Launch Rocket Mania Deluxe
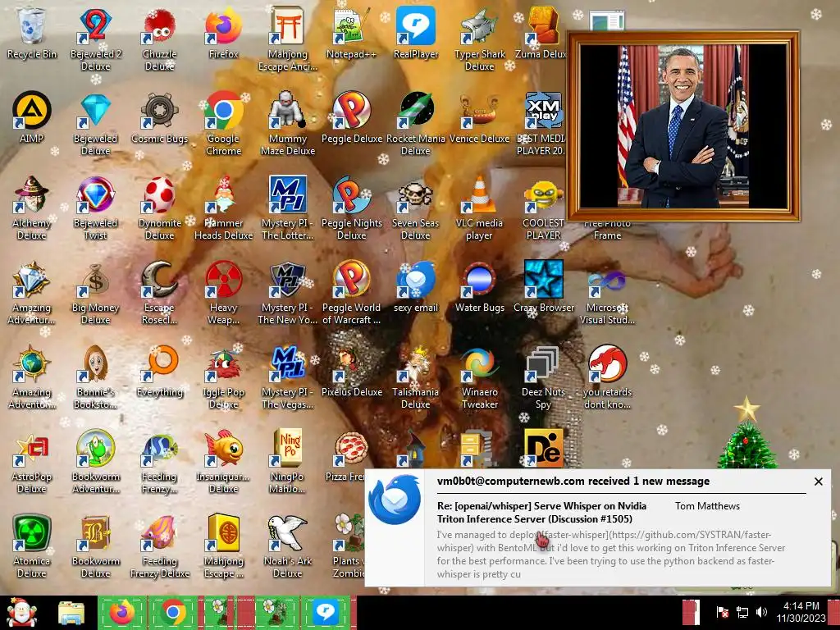Image resolution: width=840 pixels, height=630 pixels. (416, 123)
